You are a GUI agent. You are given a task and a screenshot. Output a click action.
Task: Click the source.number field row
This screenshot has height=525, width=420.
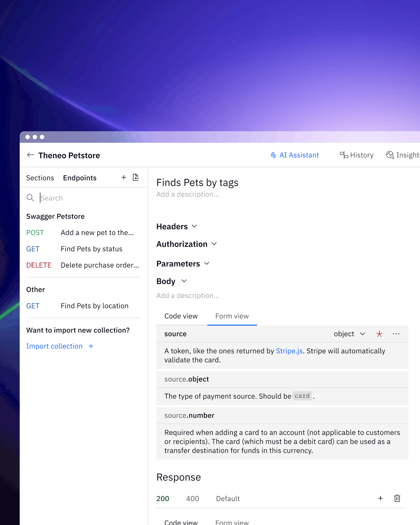[x=282, y=415]
